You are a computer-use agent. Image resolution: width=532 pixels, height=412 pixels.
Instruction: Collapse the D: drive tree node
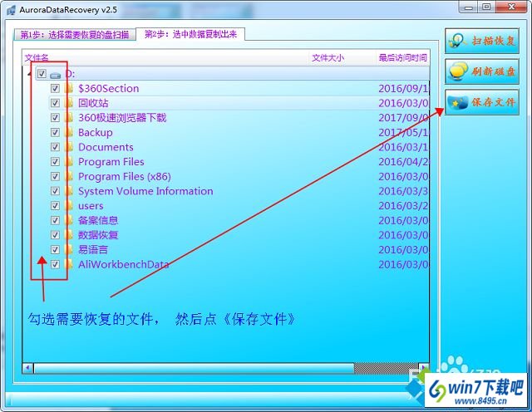29,74
